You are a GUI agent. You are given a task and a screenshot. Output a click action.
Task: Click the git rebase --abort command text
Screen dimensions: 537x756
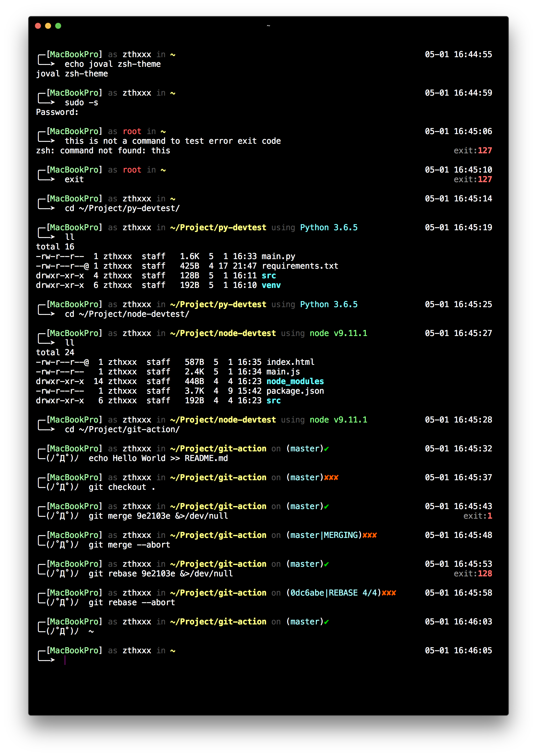(x=132, y=602)
